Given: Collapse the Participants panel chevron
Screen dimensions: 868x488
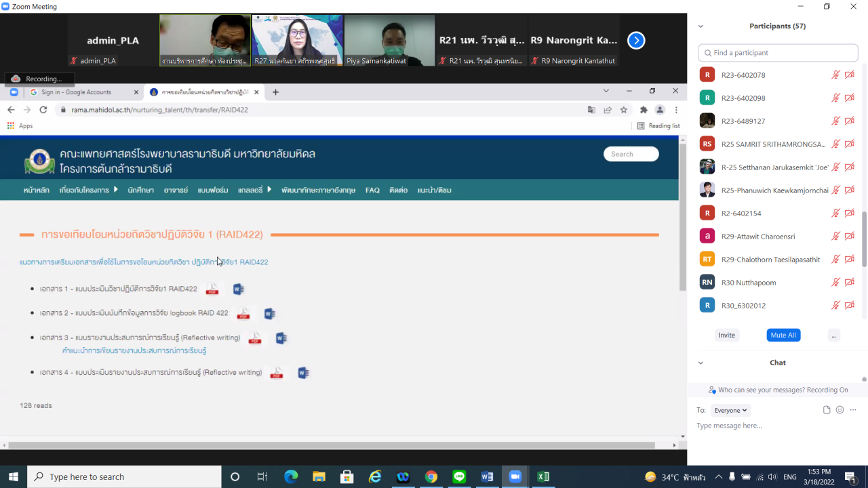Looking at the screenshot, I should coord(701,26).
